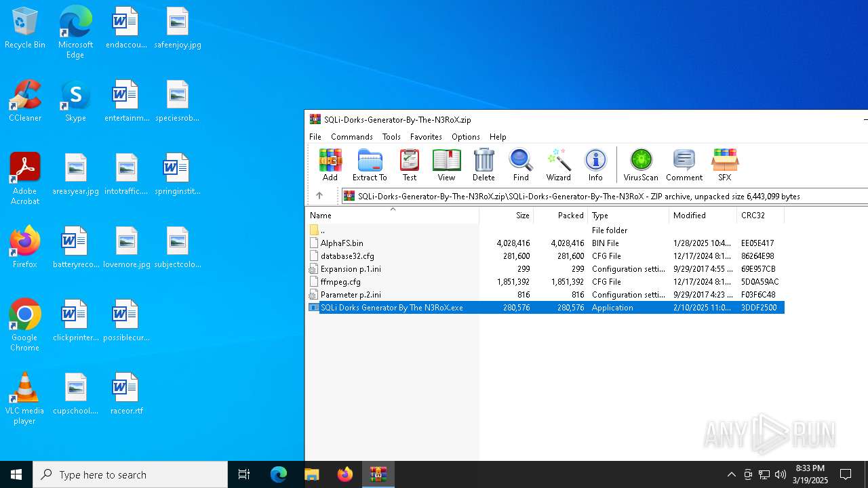Select Adobe Acrobat desktop shortcut

[x=25, y=179]
